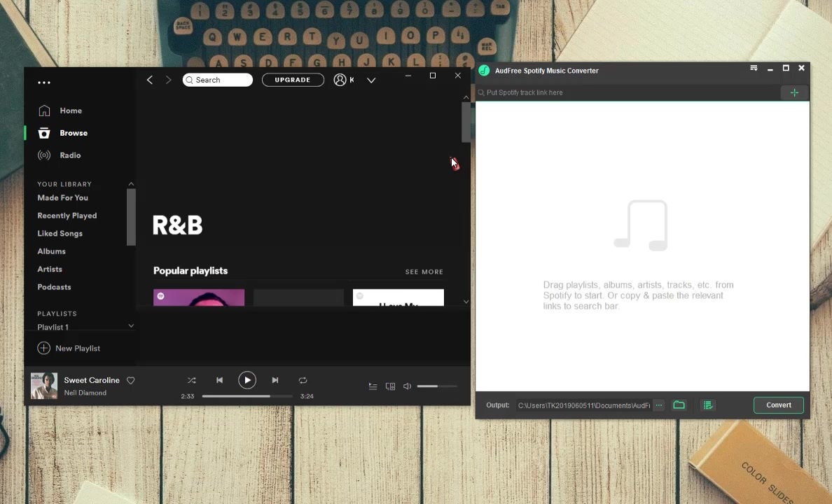
Task: Enable shuffle playback in Spotify
Action: [x=191, y=380]
